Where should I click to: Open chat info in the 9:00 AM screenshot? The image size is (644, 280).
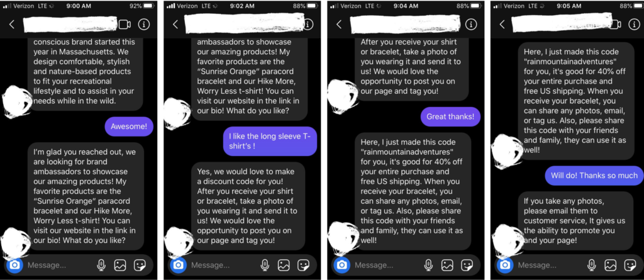coord(143,25)
